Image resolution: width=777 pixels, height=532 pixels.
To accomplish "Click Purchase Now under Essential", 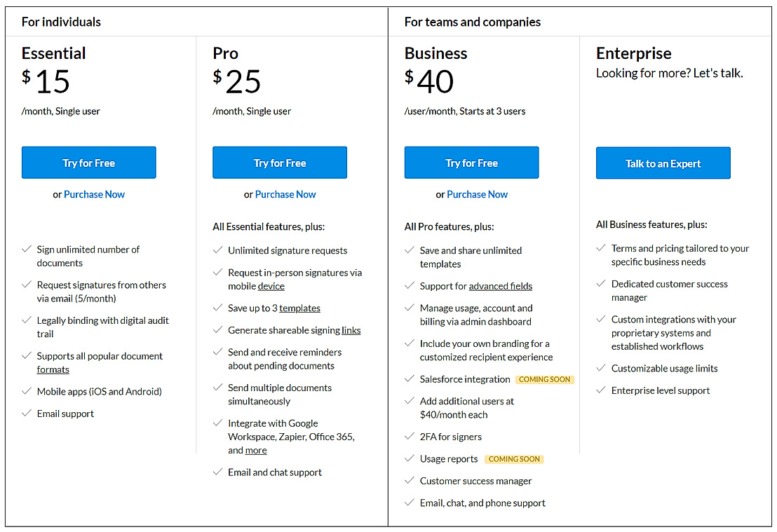I will (95, 194).
